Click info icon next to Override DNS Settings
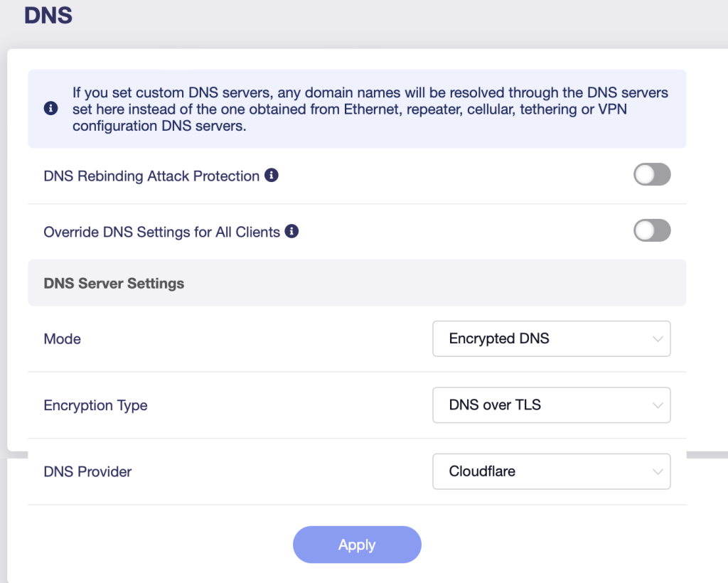 pos(291,231)
